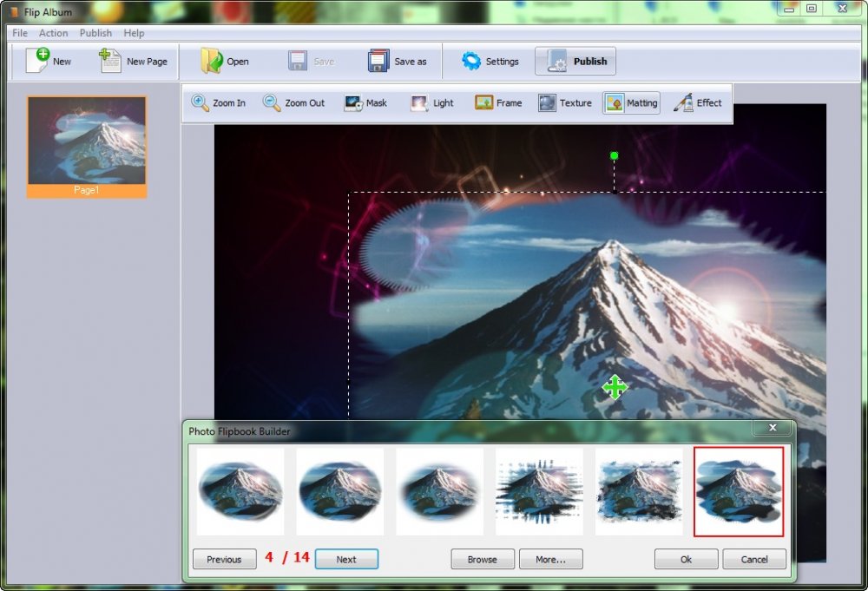This screenshot has height=591, width=868.
Task: Open Settings gear in toolbar
Action: coord(471,61)
